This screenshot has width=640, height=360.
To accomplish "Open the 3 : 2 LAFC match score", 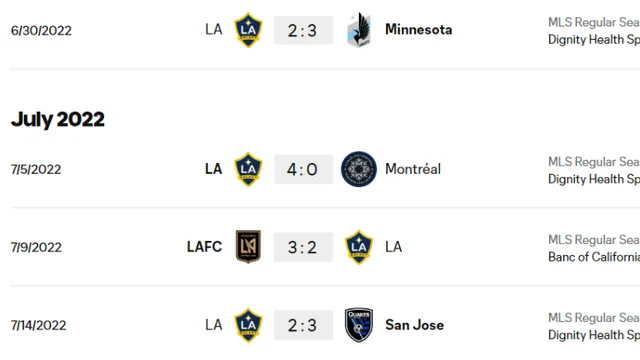I will (x=303, y=247).
